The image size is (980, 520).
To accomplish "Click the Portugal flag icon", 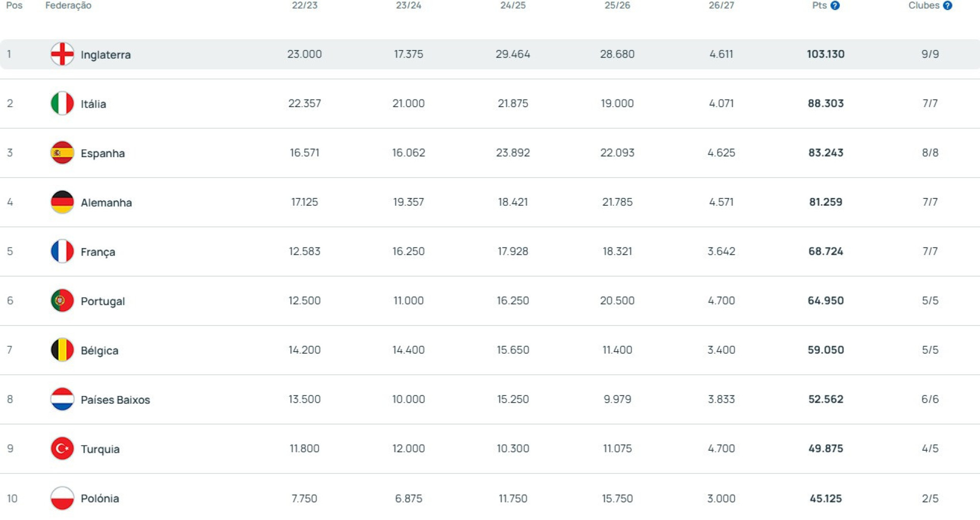I will (x=62, y=301).
